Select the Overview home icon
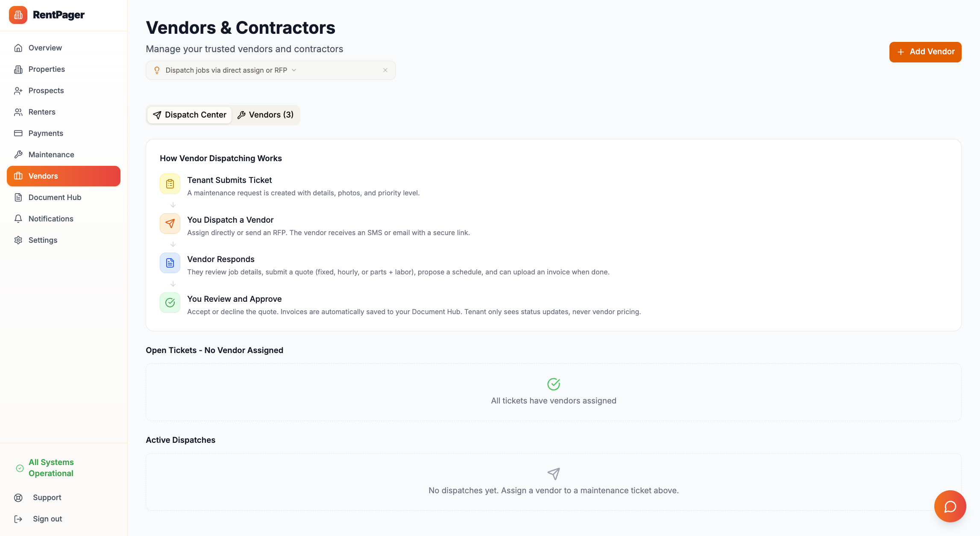 click(18, 47)
